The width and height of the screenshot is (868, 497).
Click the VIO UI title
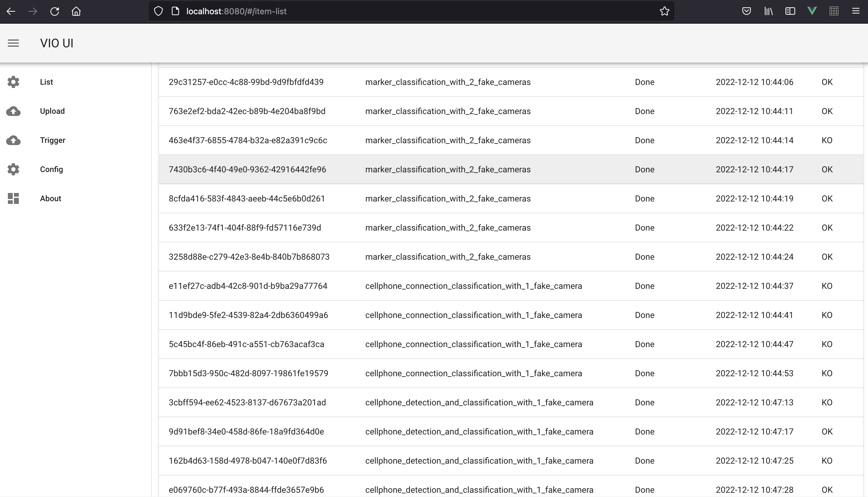tap(57, 43)
